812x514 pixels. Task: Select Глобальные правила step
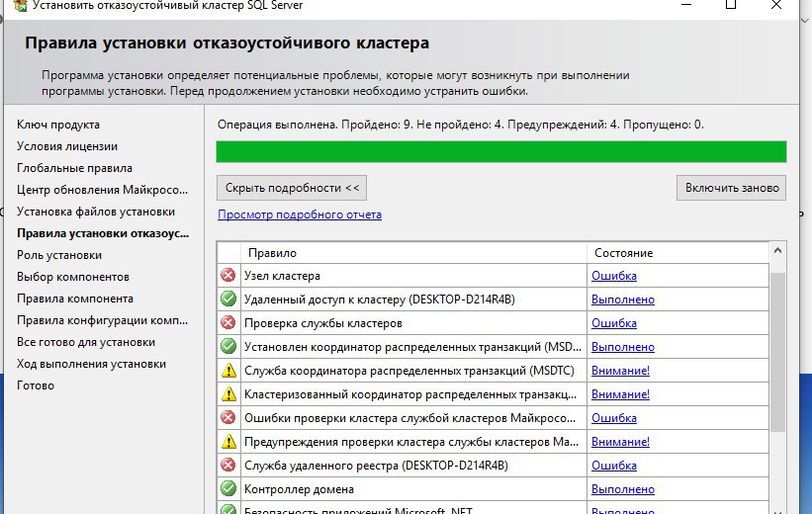[x=74, y=168]
